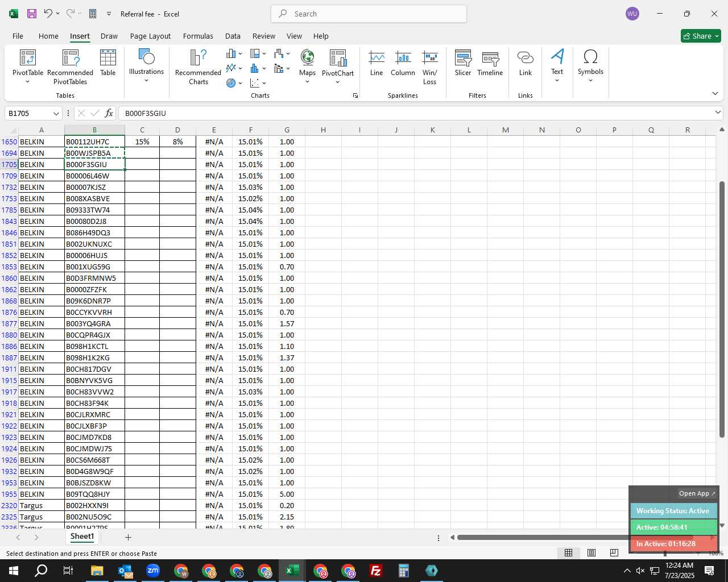Viewport: 728px width, 582px height.
Task: Click the Search box in title bar
Action: click(369, 14)
